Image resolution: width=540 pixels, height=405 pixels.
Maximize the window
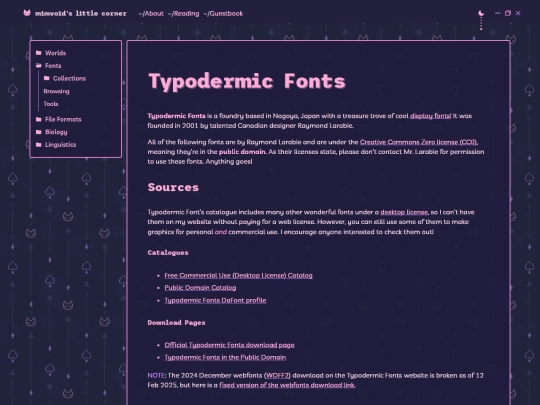[x=508, y=13]
